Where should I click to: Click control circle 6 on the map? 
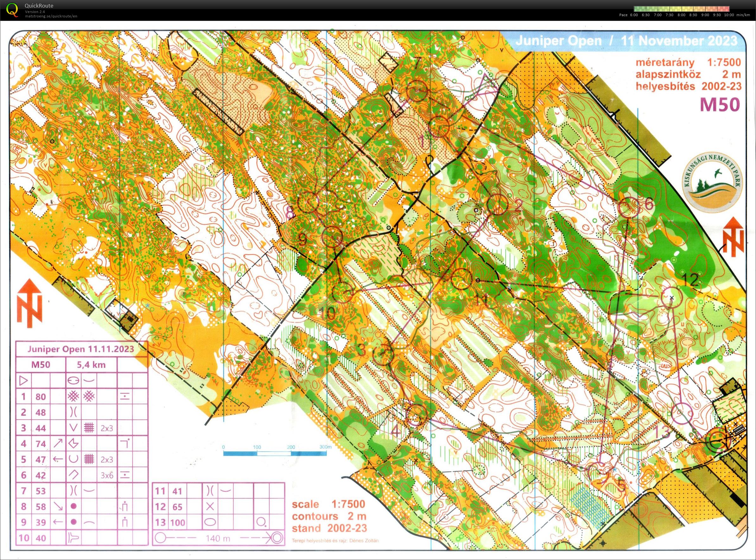(x=628, y=208)
